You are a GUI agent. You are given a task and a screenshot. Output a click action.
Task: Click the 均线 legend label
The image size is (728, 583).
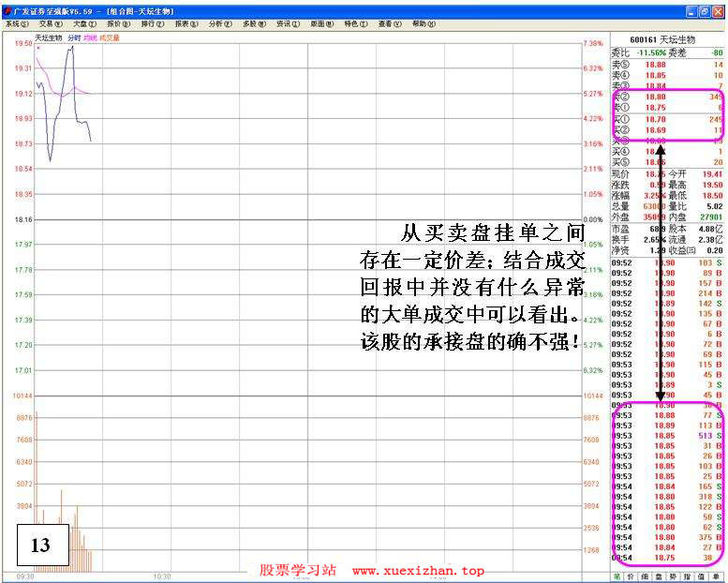click(x=90, y=38)
